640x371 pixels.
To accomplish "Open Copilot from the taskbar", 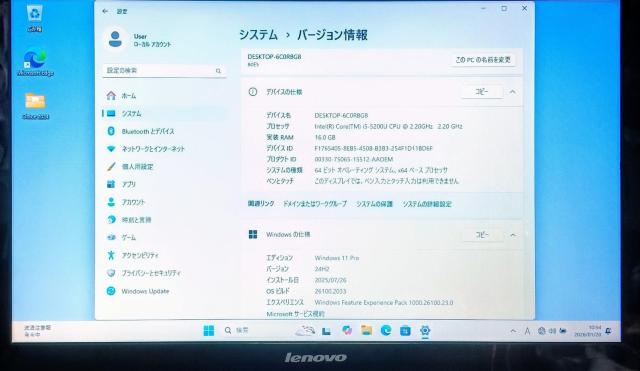I will click(x=347, y=330).
